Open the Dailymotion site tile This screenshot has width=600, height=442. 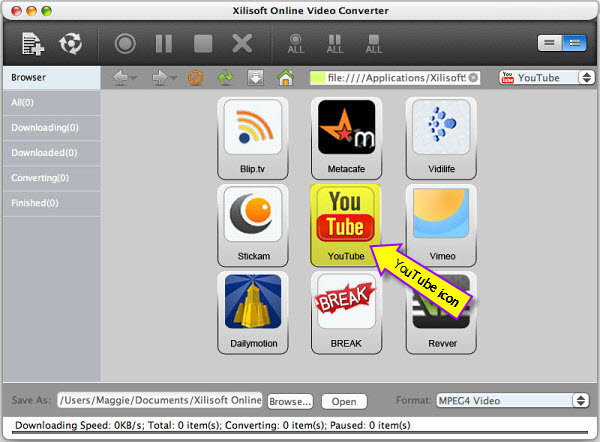[x=253, y=313]
